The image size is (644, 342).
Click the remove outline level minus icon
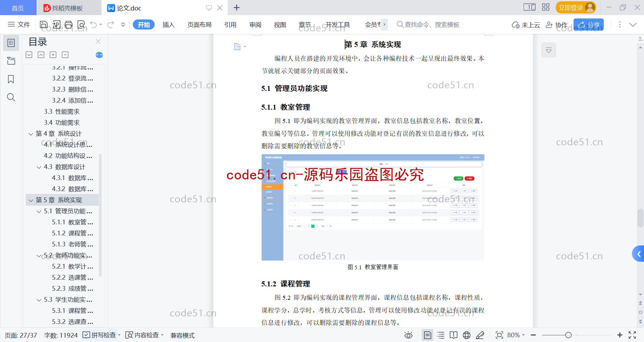(65, 55)
